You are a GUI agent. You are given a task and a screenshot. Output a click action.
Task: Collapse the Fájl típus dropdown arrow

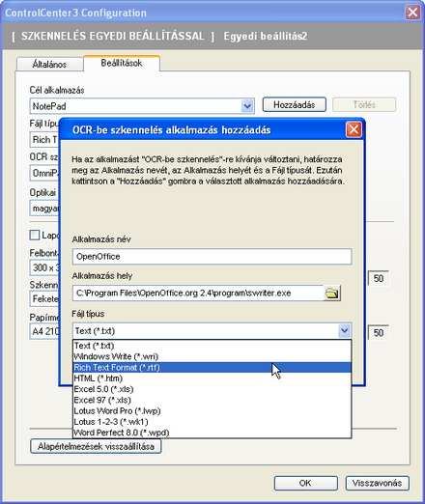pyautogui.click(x=344, y=331)
